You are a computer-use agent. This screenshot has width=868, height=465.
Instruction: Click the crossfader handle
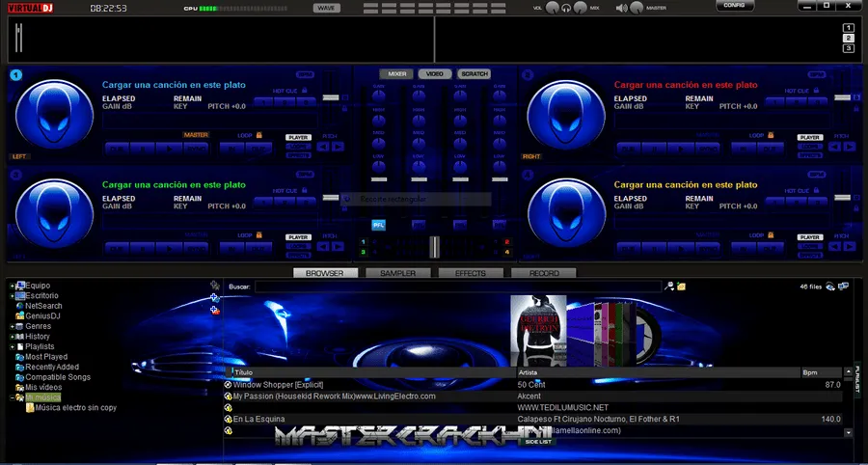[435, 247]
